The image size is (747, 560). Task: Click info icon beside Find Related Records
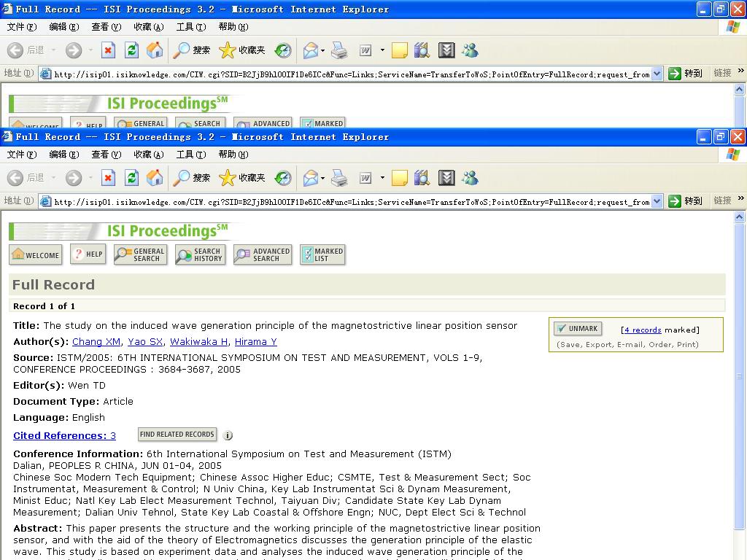(x=228, y=435)
